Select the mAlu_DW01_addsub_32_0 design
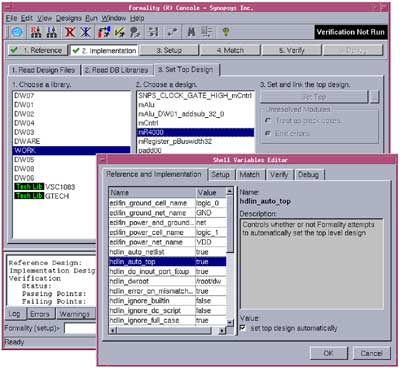This screenshot has width=400, height=378. [195, 114]
